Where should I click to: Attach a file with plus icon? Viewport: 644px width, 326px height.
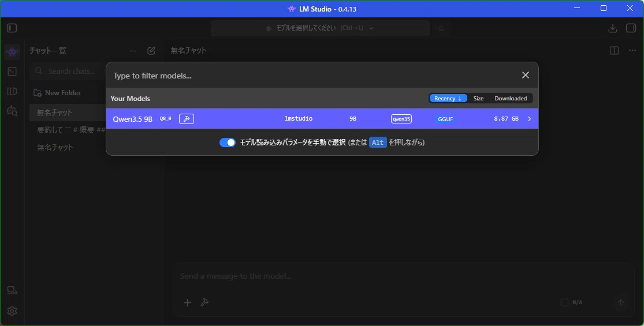coord(187,302)
